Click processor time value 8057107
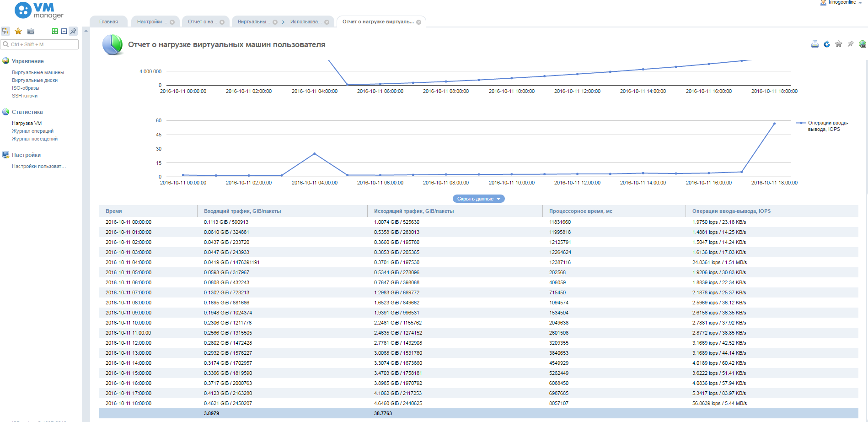This screenshot has height=422, width=868. pyautogui.click(x=559, y=403)
